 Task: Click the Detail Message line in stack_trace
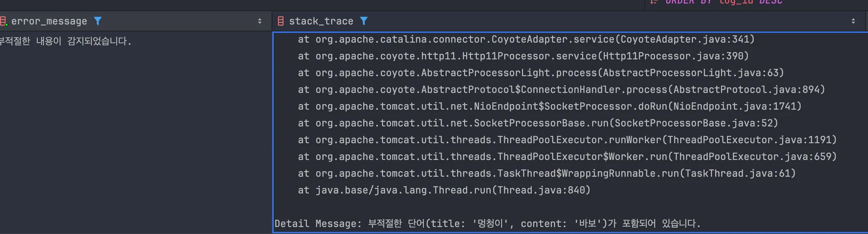pos(487,223)
